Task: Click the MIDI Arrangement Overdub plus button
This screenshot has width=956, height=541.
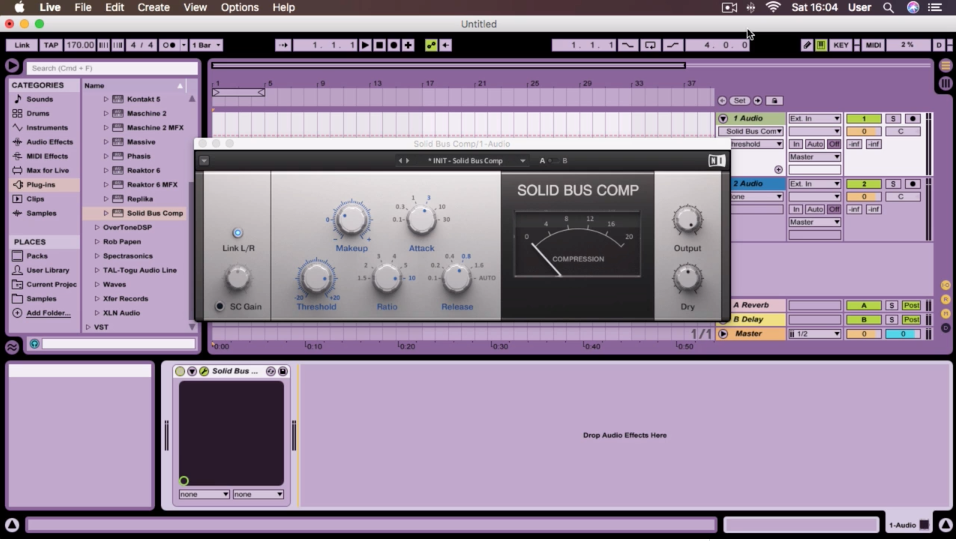Action: [408, 45]
